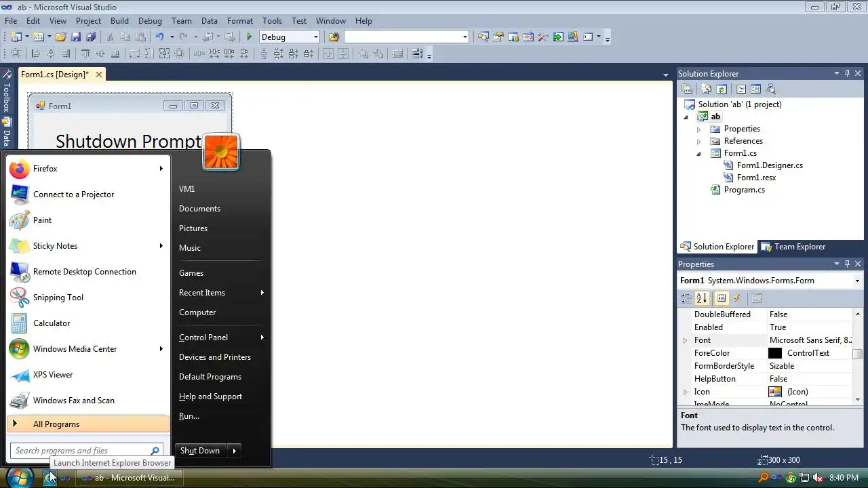Open the Format menu
868x488 pixels.
240,21
